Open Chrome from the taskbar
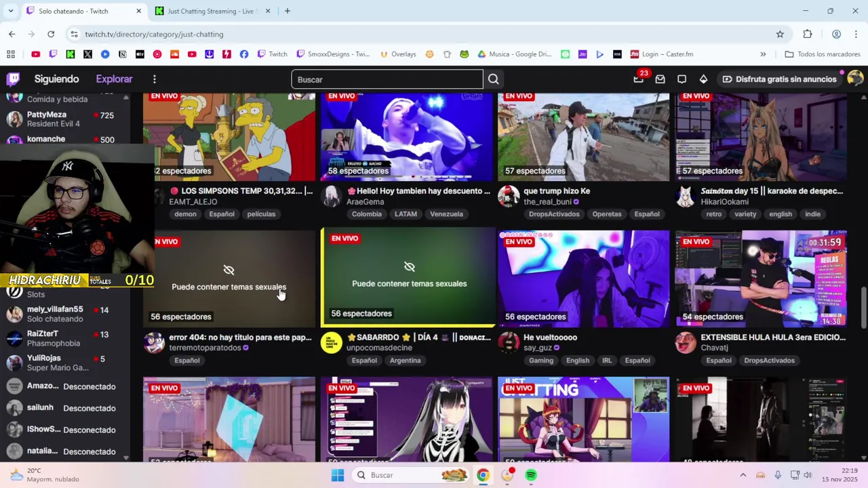This screenshot has height=488, width=868. (x=483, y=475)
